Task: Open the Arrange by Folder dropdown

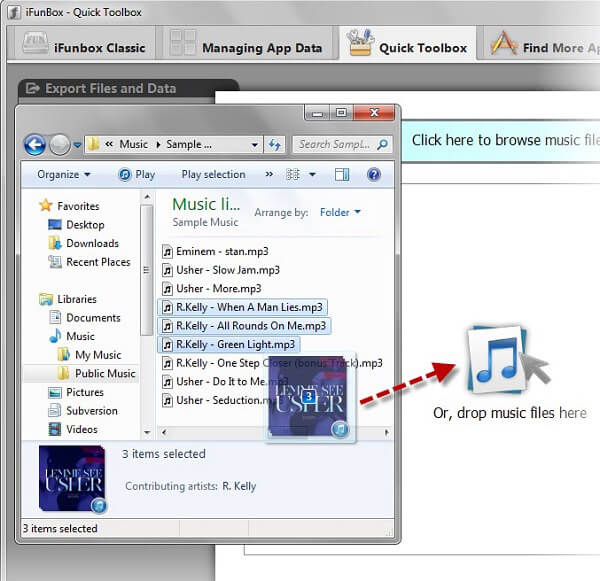Action: click(x=340, y=212)
